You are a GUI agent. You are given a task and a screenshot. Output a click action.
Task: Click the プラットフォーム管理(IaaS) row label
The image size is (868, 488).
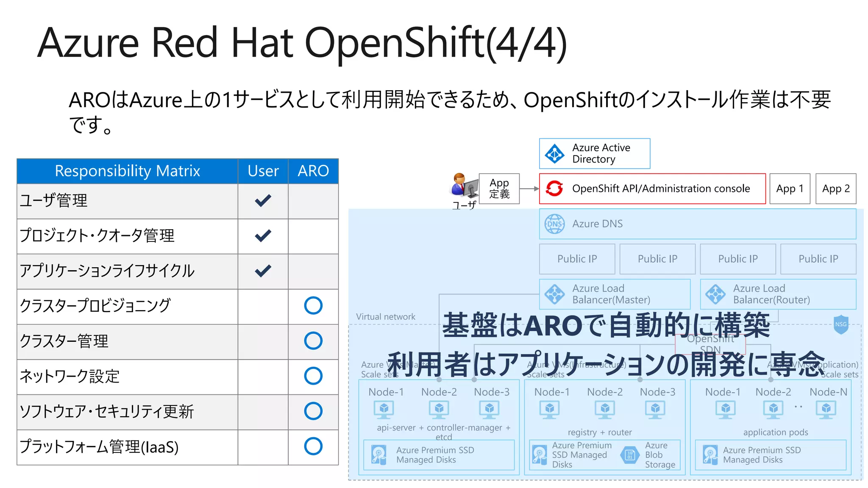99,446
